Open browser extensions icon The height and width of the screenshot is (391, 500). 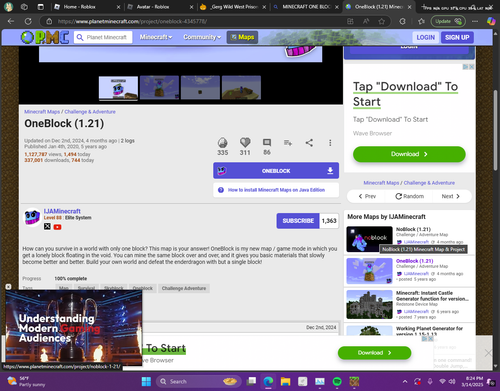(402, 21)
